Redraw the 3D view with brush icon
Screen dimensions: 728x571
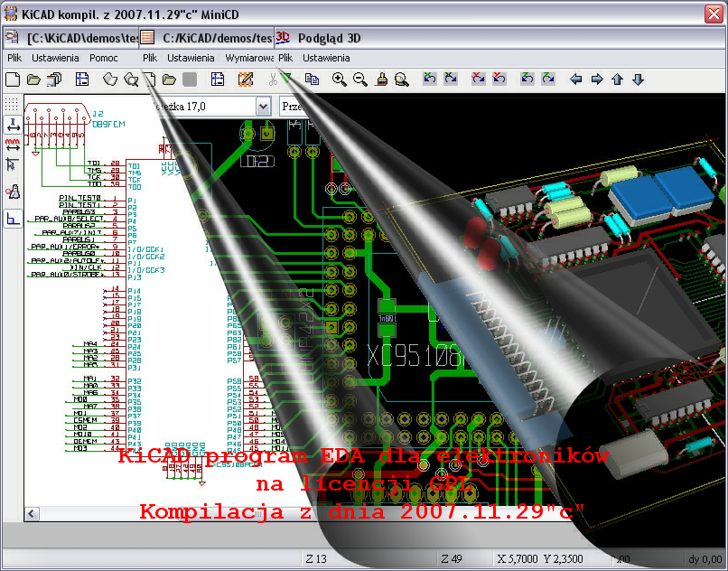tap(381, 80)
